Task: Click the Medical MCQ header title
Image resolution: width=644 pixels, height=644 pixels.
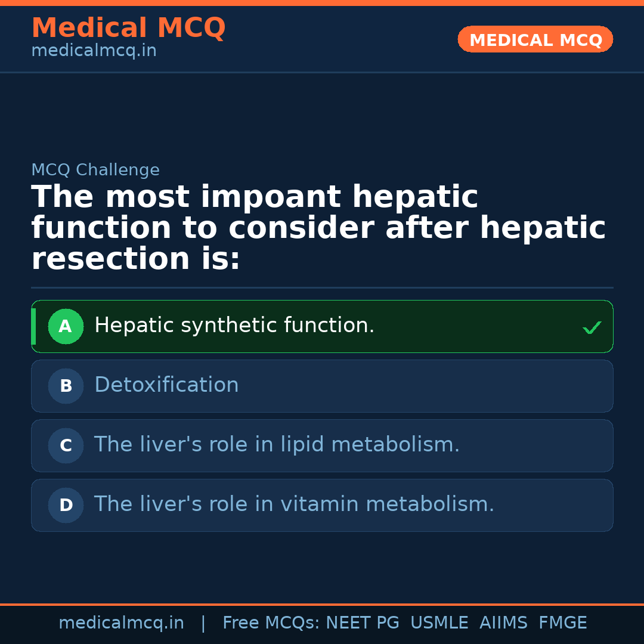Action: [x=128, y=28]
